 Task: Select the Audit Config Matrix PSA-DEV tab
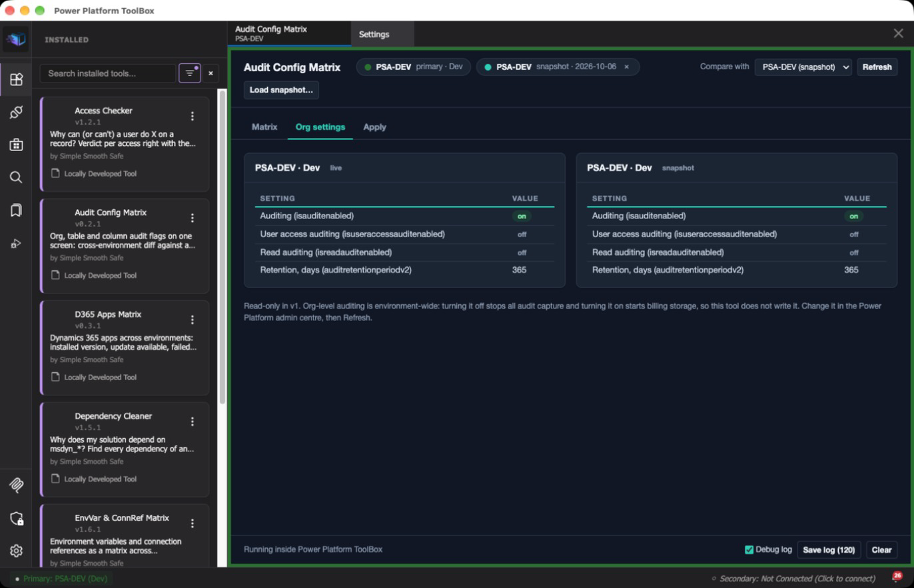(x=288, y=34)
